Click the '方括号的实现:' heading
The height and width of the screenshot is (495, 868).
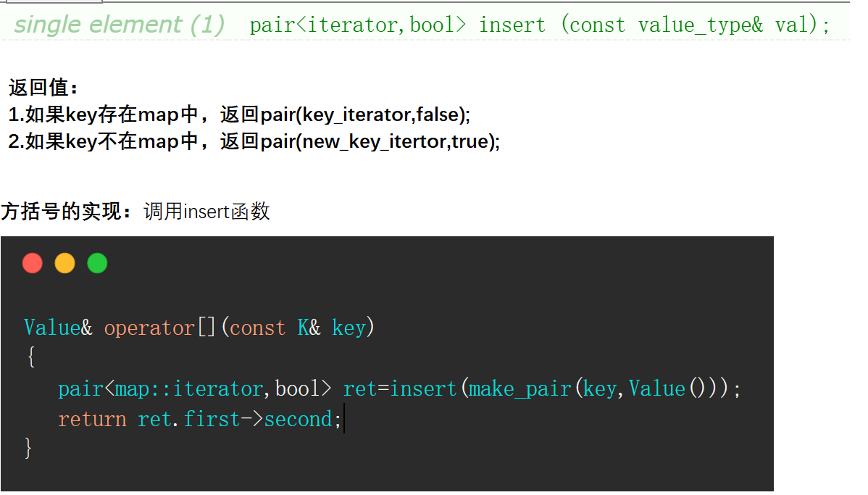(x=67, y=212)
